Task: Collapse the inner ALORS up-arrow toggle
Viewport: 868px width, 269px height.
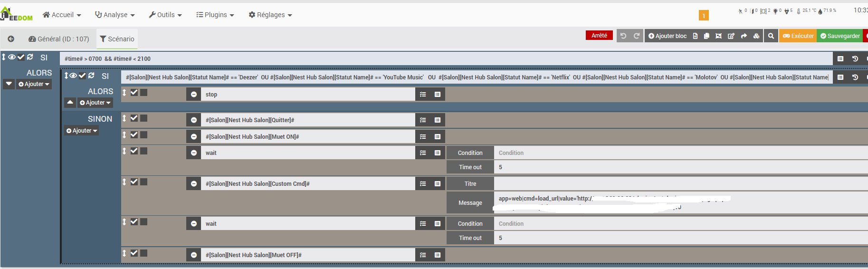Action: click(x=70, y=103)
